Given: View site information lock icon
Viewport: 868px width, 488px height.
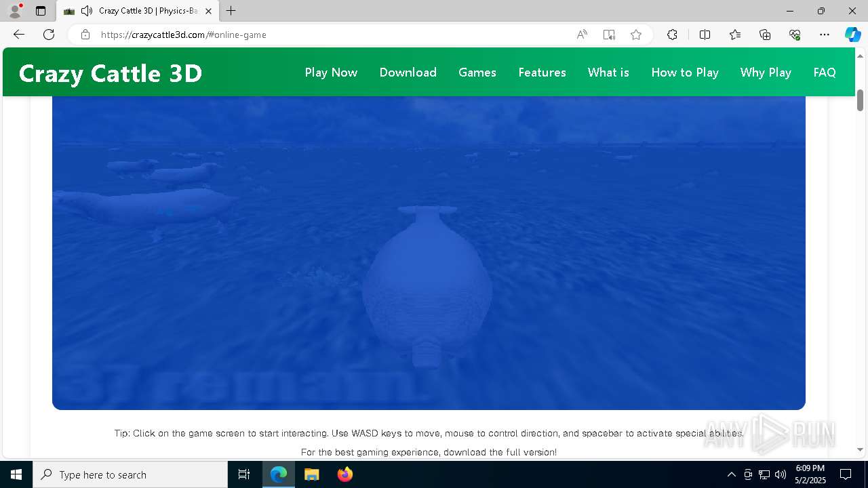Looking at the screenshot, I should [85, 35].
